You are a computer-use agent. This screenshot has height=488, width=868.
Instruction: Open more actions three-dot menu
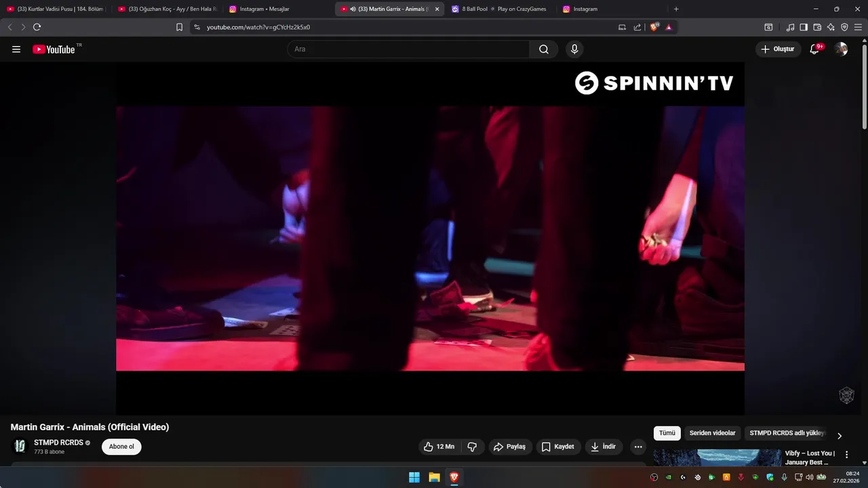(638, 447)
